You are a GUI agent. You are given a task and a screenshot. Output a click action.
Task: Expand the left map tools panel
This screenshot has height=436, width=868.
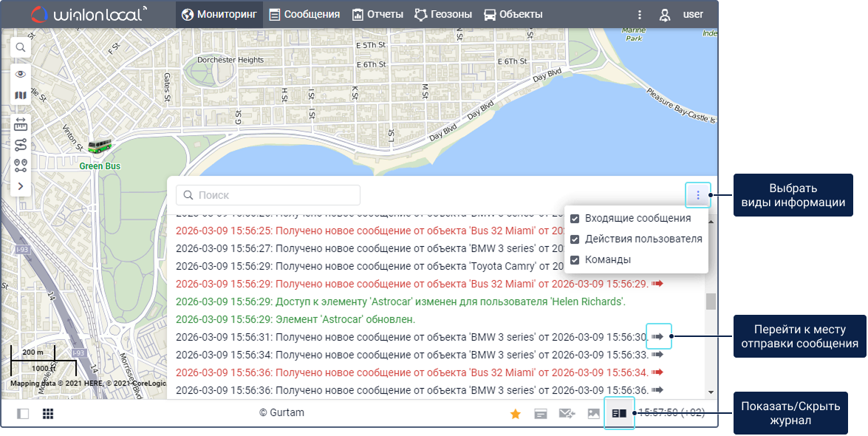[21, 185]
